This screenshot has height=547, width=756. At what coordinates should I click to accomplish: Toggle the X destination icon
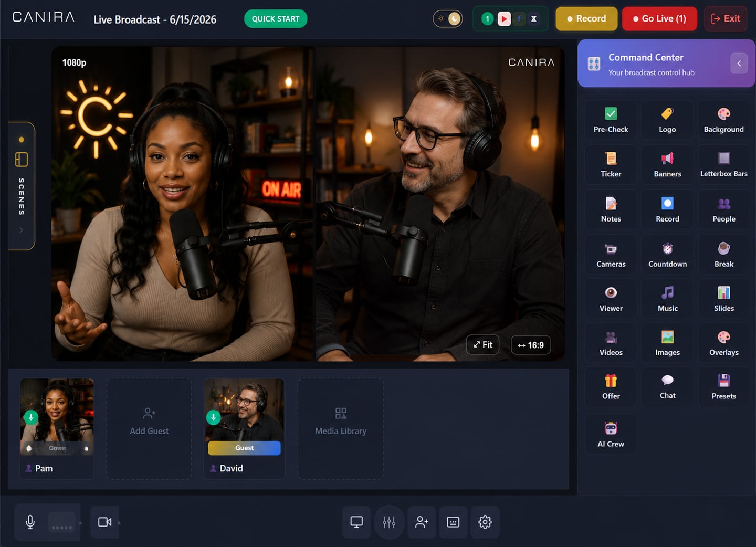click(534, 19)
